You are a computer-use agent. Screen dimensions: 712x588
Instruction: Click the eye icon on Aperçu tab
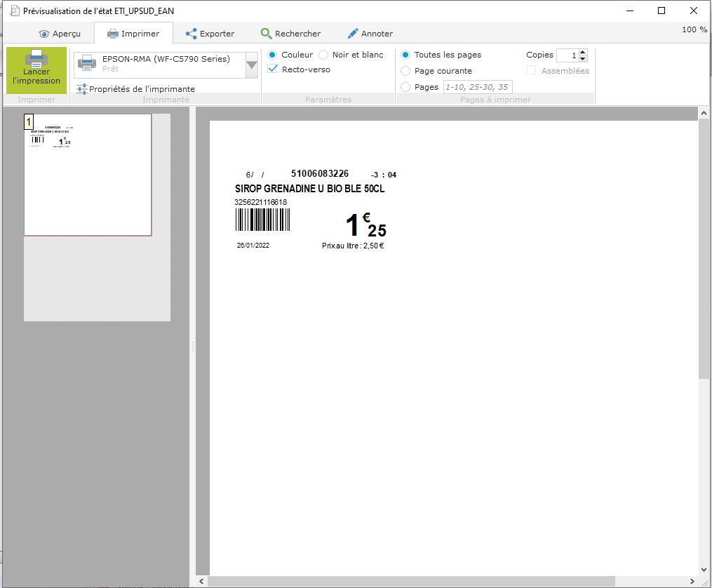(x=44, y=34)
